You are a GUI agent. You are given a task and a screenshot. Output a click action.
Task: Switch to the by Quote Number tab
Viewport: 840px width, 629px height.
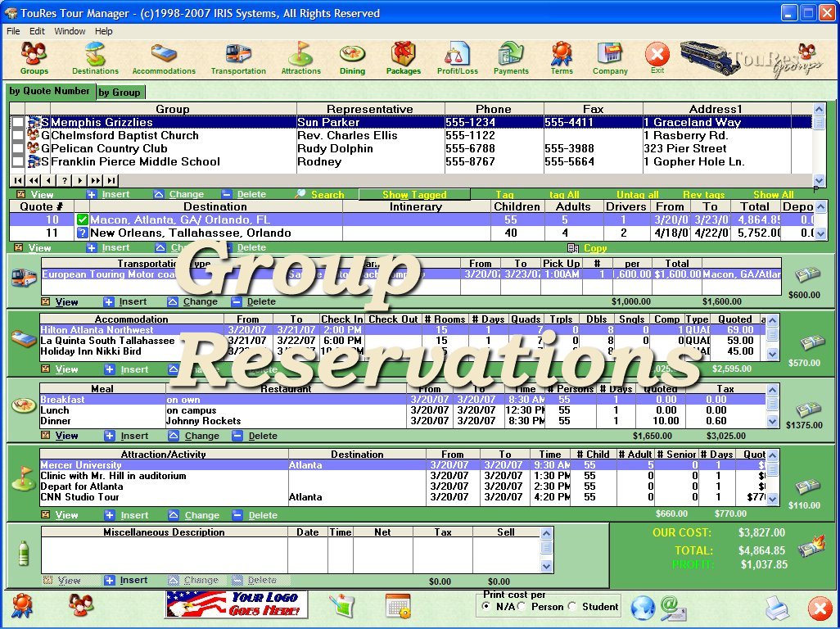(50, 91)
